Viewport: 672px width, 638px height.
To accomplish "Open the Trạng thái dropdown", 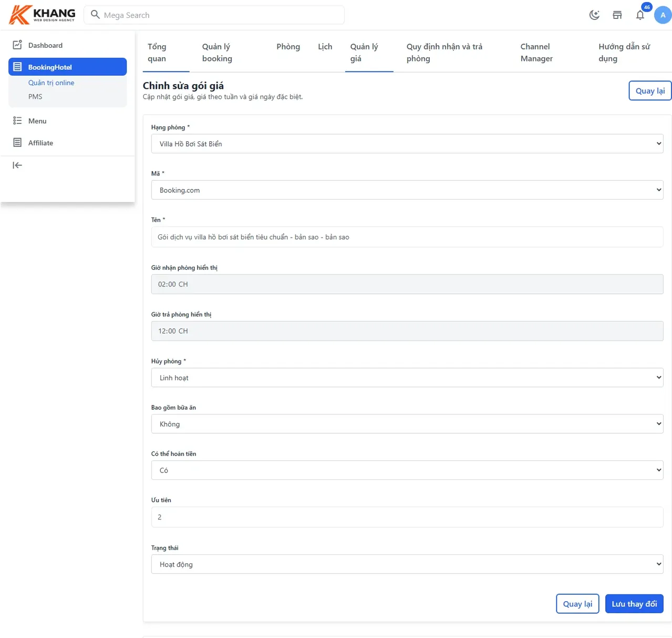I will [x=407, y=564].
